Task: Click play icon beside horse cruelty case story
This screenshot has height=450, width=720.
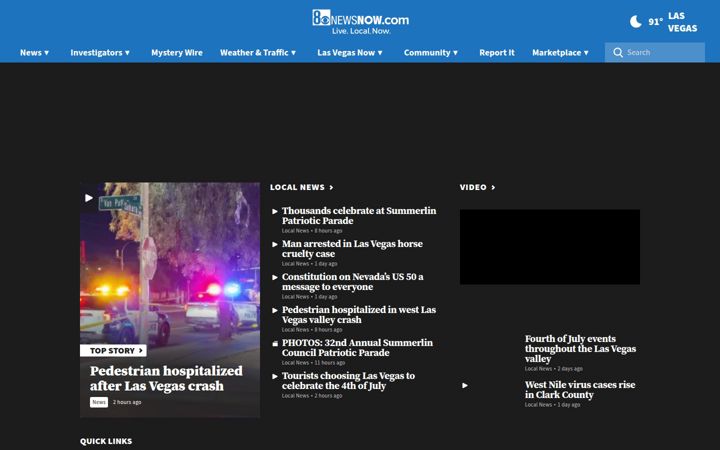Action: point(275,244)
